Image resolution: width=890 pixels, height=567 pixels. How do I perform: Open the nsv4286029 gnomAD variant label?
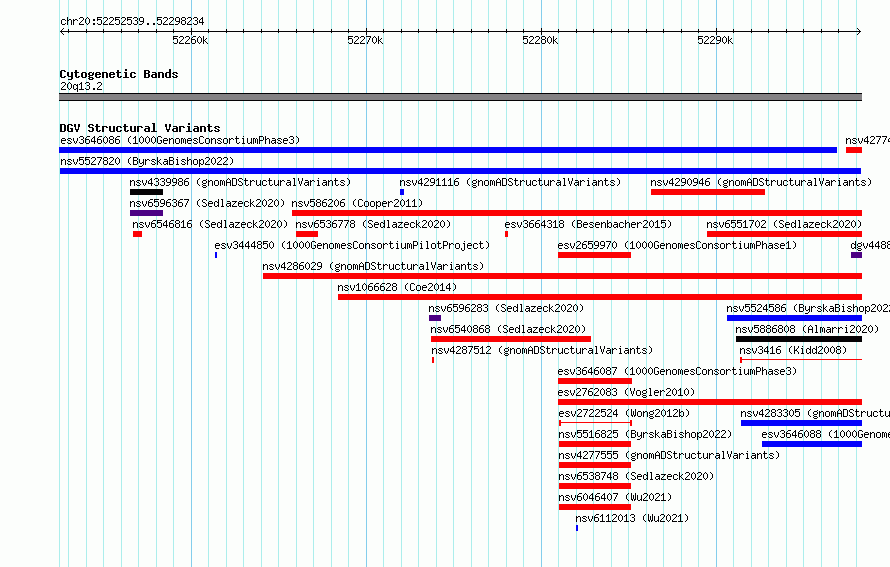tap(373, 266)
